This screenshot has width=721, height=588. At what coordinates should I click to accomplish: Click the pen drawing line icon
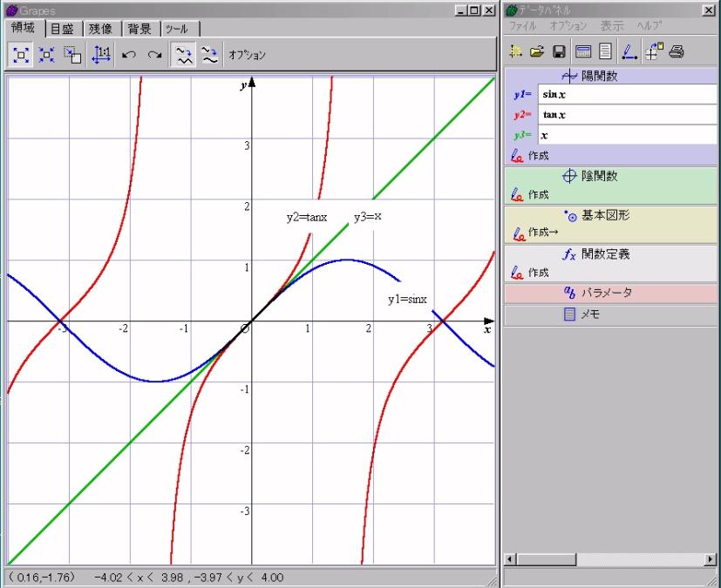(x=629, y=51)
